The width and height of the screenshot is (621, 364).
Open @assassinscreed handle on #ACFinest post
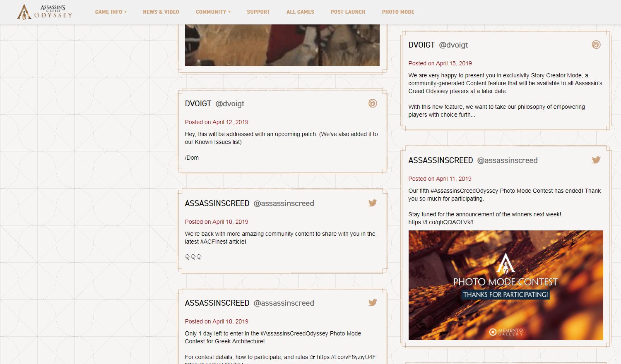tap(284, 204)
